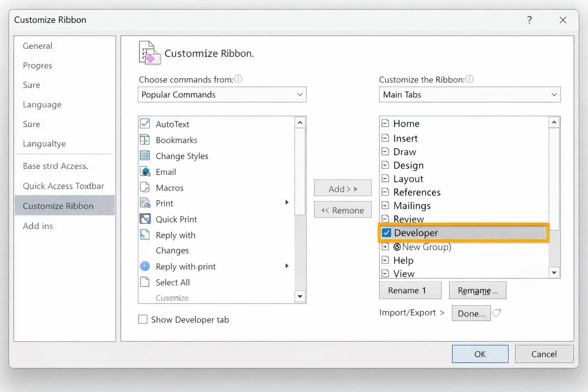Click the Select All page icon
The height and width of the screenshot is (392, 588).
[x=145, y=282]
